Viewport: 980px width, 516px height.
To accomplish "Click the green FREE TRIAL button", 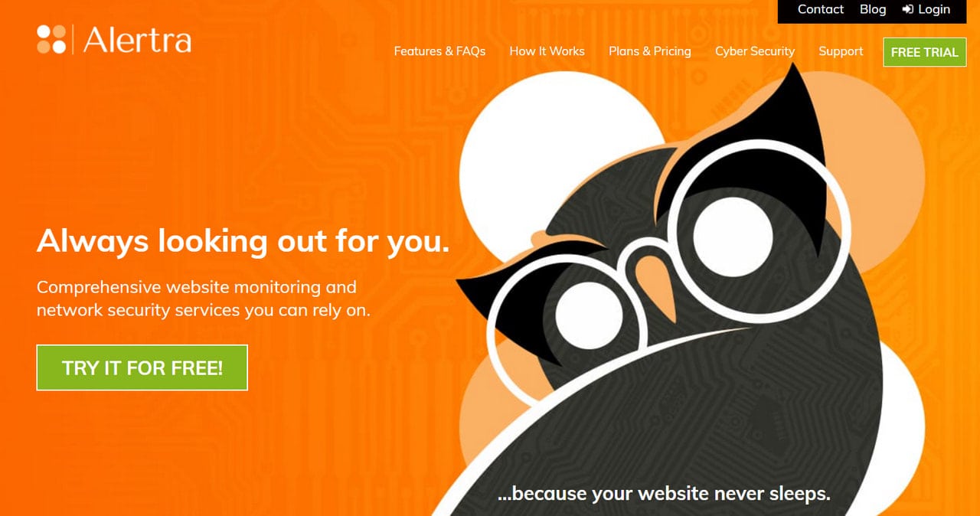I will pyautogui.click(x=925, y=52).
